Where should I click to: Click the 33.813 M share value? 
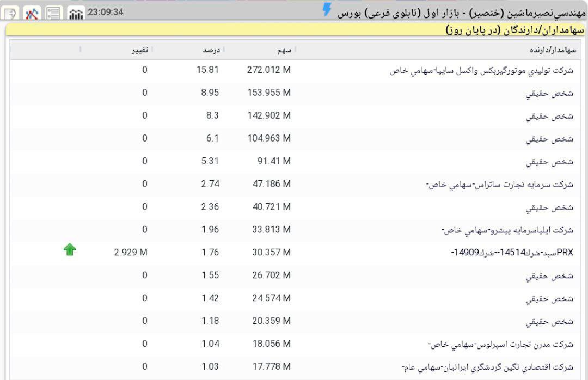271,230
